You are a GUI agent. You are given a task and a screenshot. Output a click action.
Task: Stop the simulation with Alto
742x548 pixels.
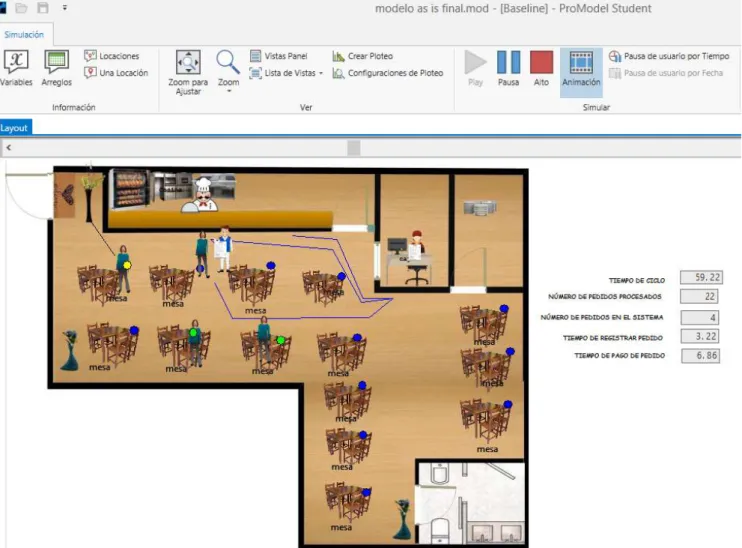(x=541, y=68)
